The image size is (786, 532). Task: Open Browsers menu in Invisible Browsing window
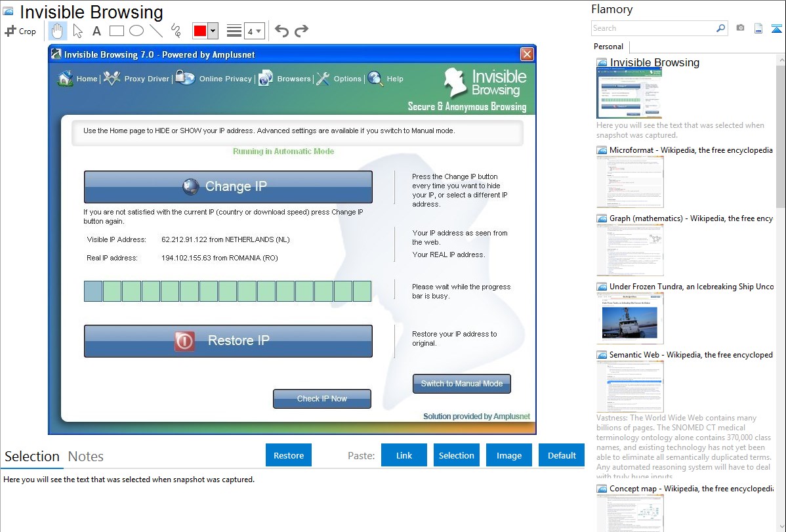(x=294, y=79)
